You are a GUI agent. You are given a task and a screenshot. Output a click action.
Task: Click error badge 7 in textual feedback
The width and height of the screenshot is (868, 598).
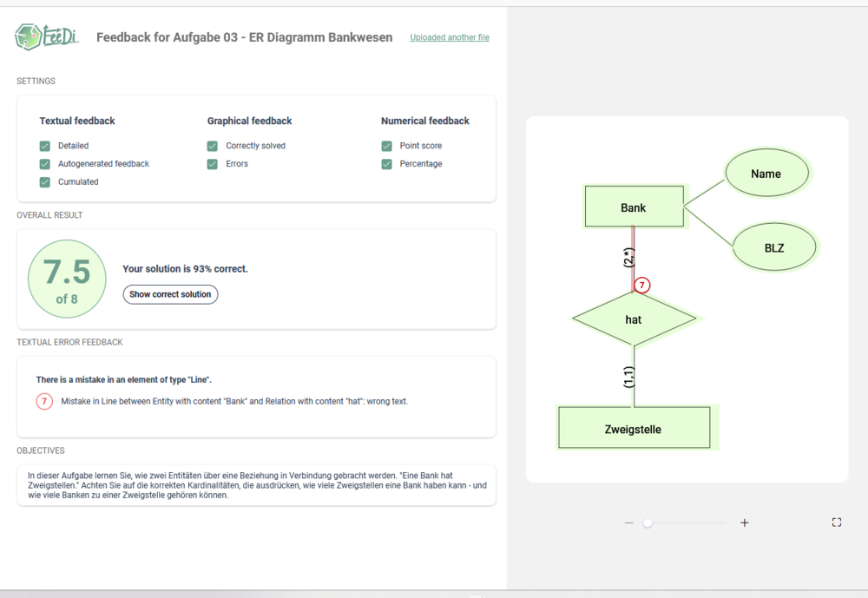point(44,401)
